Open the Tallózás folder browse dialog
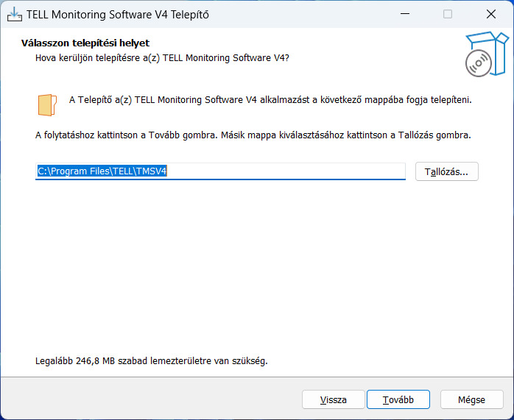This screenshot has width=514, height=420. pyautogui.click(x=446, y=171)
